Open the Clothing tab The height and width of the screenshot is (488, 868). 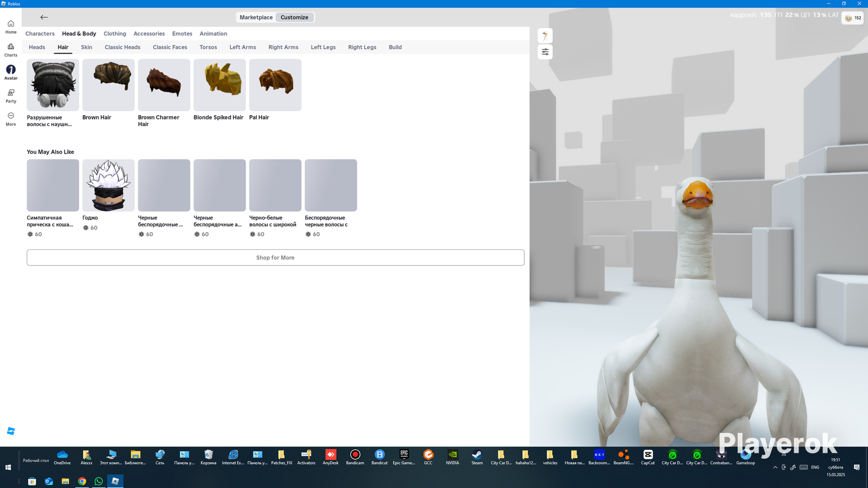tap(115, 34)
